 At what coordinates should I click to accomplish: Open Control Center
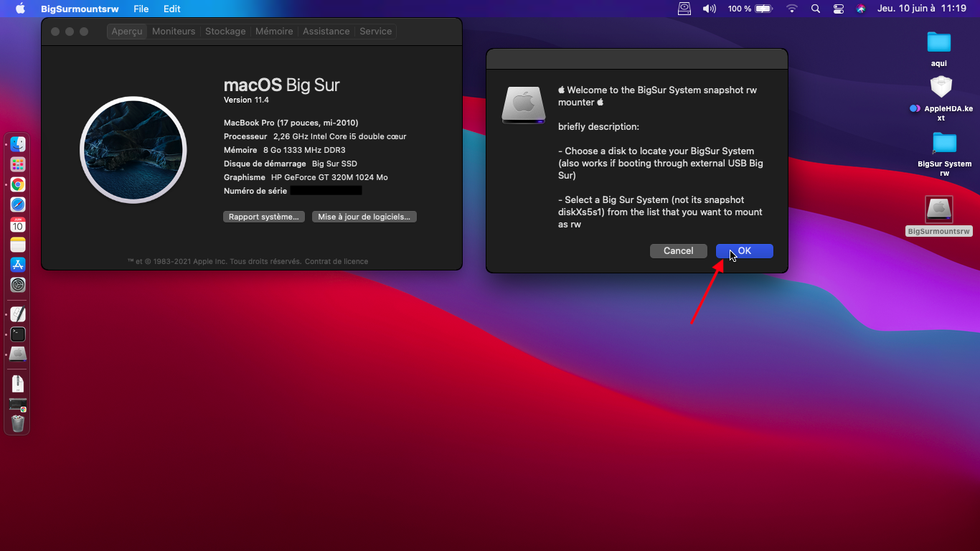click(839, 9)
